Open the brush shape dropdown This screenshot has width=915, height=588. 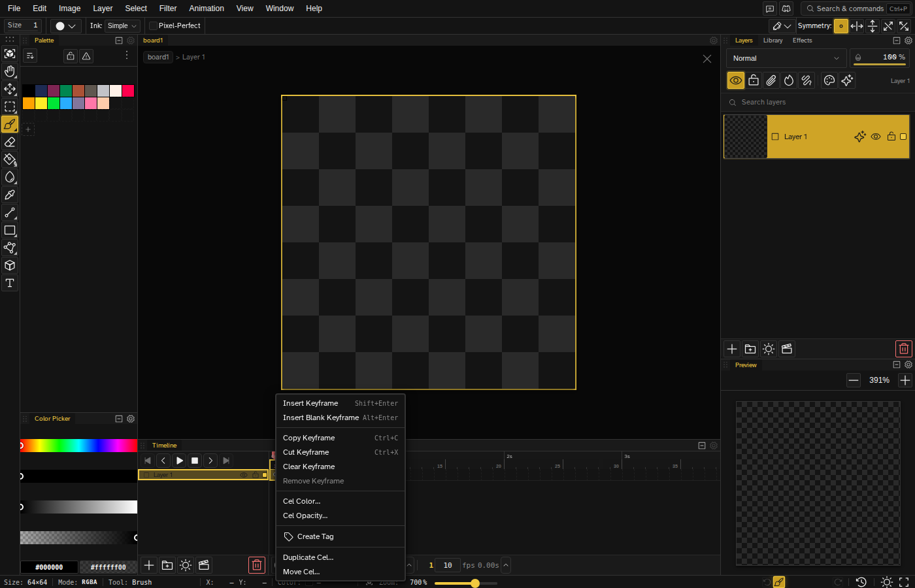pos(65,26)
